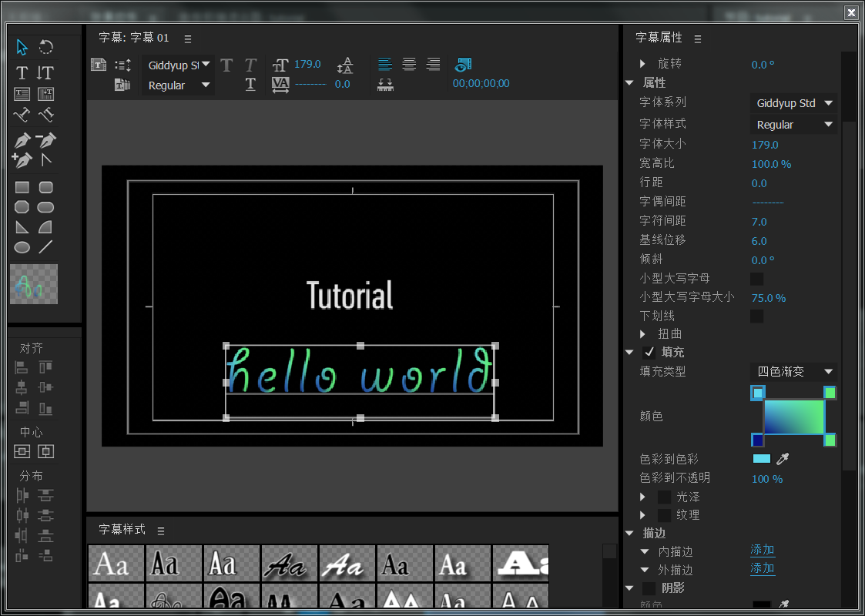
Task: Open the 字幕属性 panel menu
Action: click(x=698, y=38)
